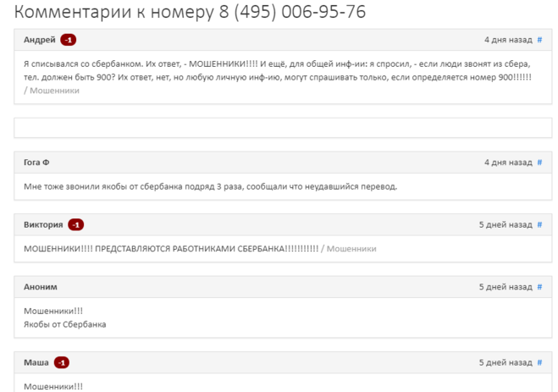
Task: Click the empty block below Андрей's comment
Action: pos(283,128)
